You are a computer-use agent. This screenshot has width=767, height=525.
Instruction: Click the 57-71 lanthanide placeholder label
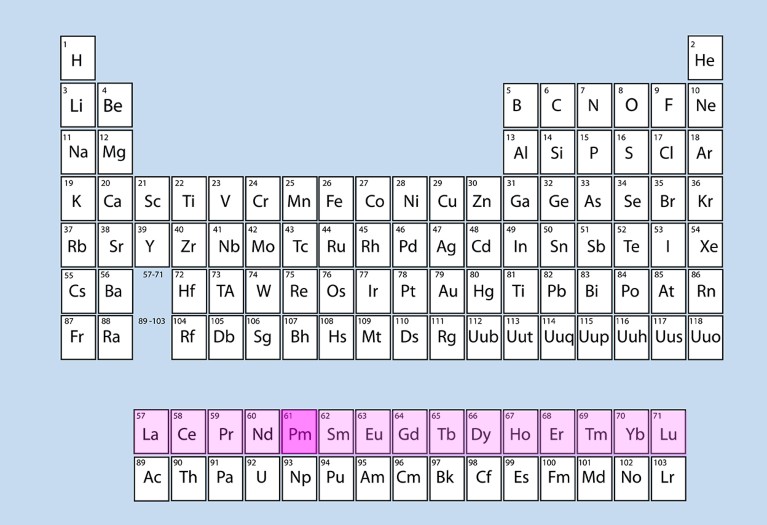coord(153,273)
